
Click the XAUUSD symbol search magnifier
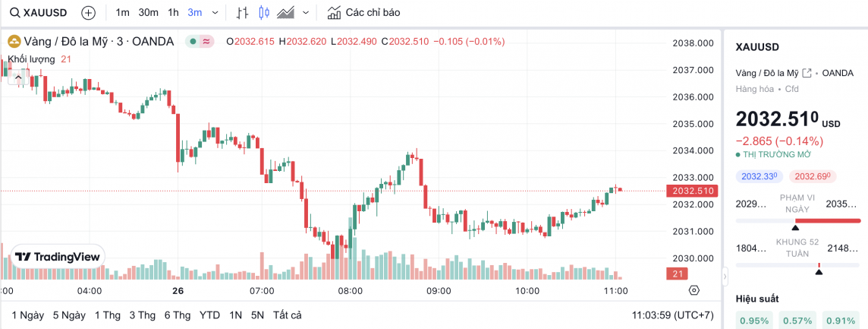click(14, 13)
